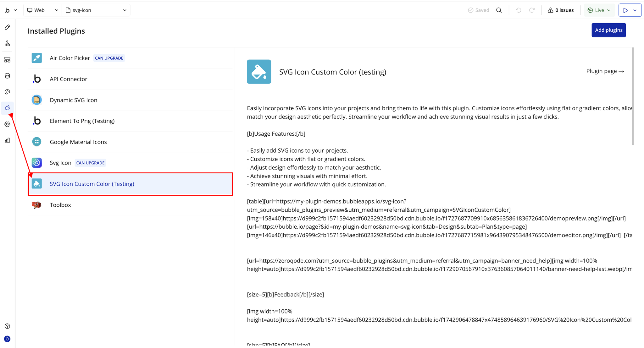This screenshot has width=644, height=348.
Task: Open the Styles palette icon
Action: [x=7, y=92]
